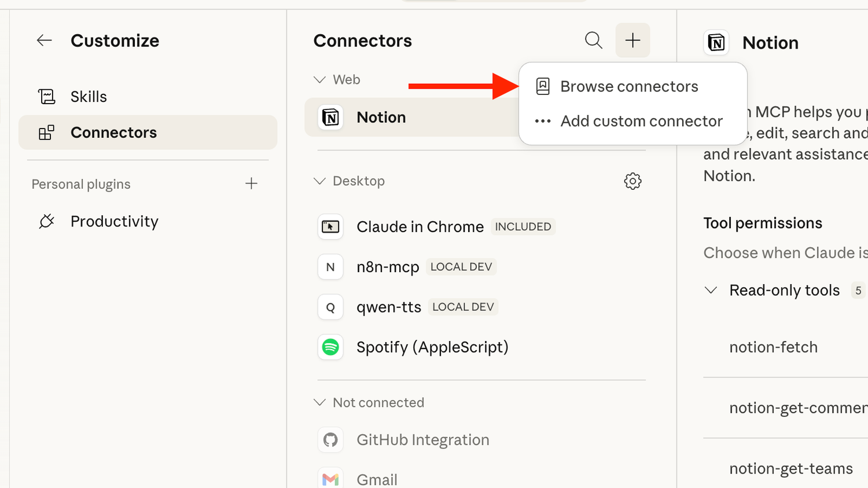Click the back arrow beside Customize
The height and width of the screenshot is (488, 868).
click(x=45, y=41)
